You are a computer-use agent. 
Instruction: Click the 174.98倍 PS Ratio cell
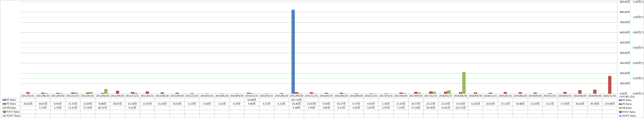point(610,104)
